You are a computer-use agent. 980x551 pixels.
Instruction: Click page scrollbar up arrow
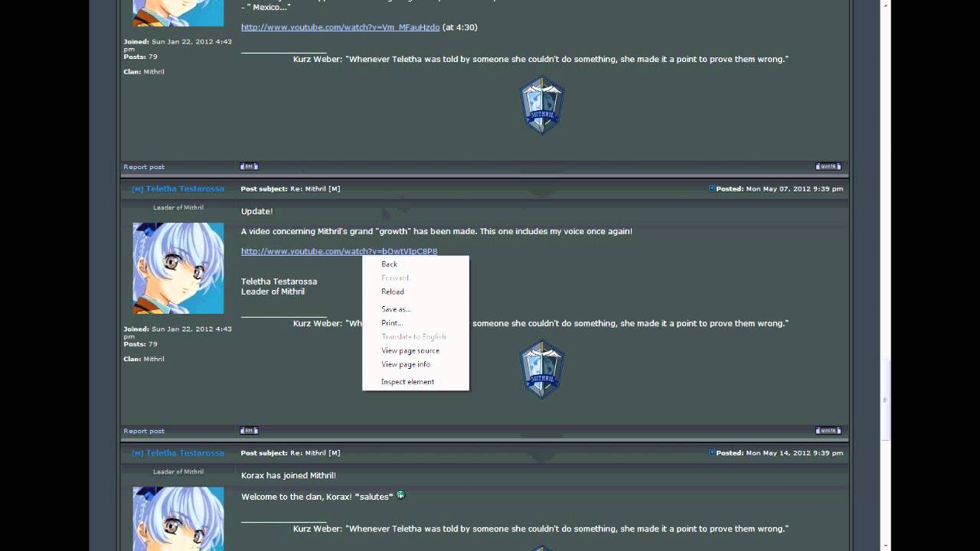[x=886, y=5]
